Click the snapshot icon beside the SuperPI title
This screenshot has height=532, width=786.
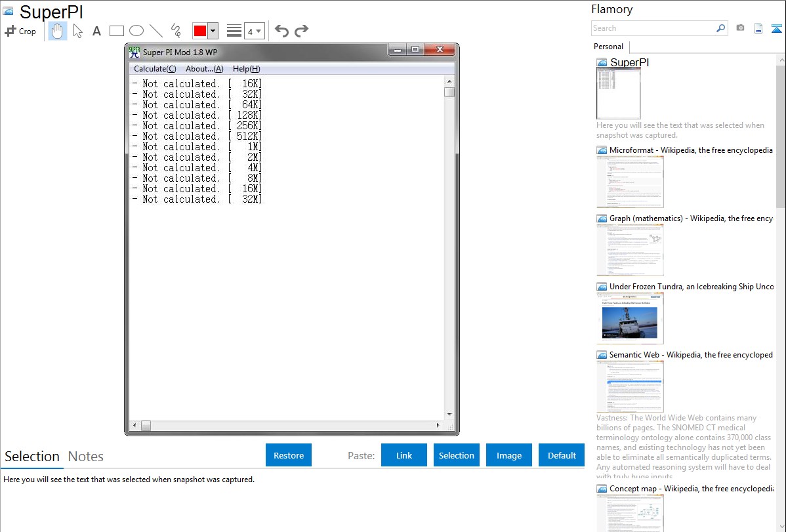8,11
